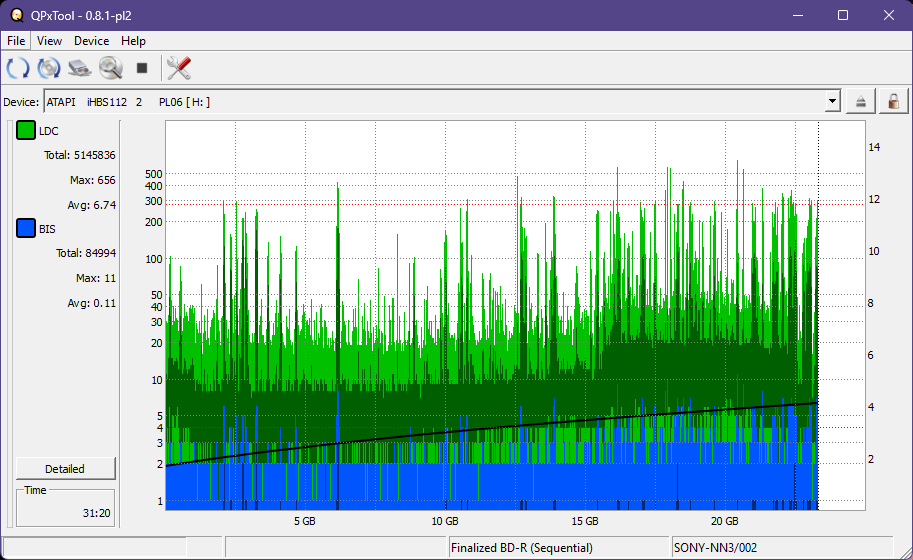The height and width of the screenshot is (560, 913).
Task: Click the LDC legend label
Action: click(x=48, y=132)
